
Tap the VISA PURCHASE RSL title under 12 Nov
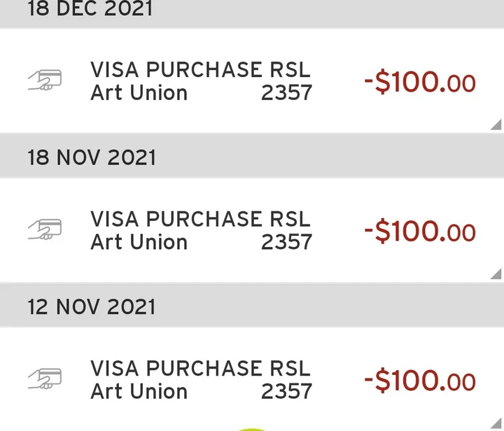[200, 368]
